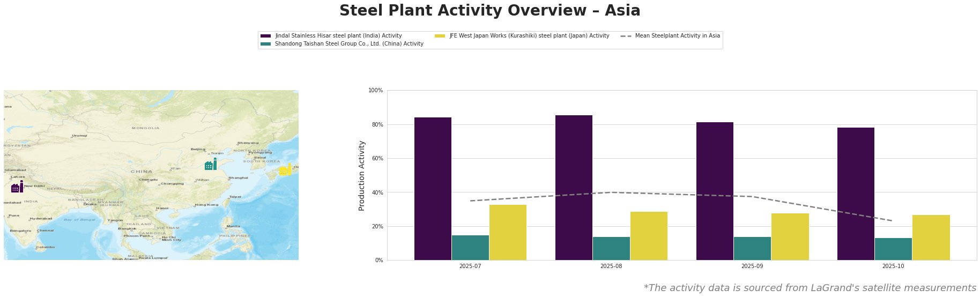Click the purple bar for 2025-07

coord(433,189)
